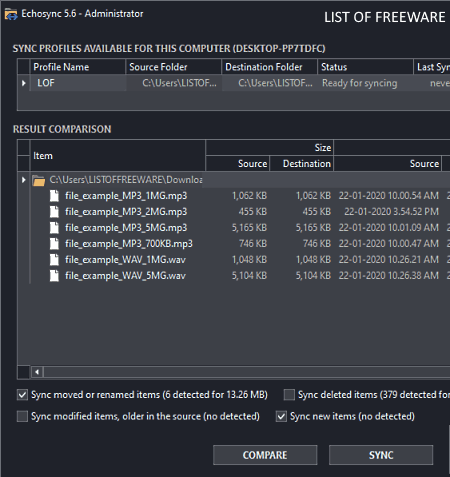Click file icon of file_example_WAV_1MG.wav

coord(54,260)
